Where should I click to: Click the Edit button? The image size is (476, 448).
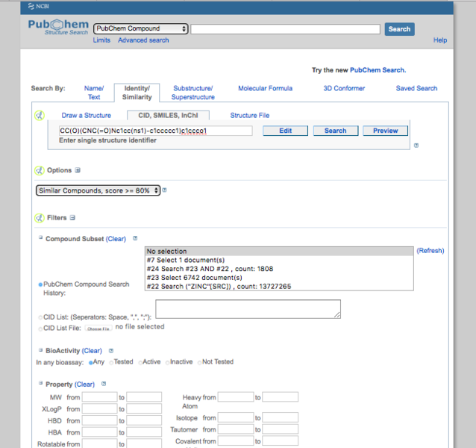coord(285,131)
